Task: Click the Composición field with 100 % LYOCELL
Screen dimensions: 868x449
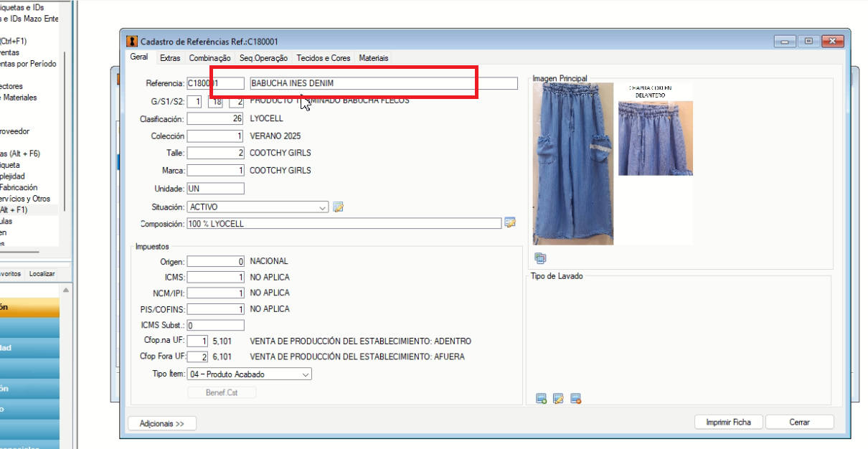Action: pyautogui.click(x=344, y=224)
